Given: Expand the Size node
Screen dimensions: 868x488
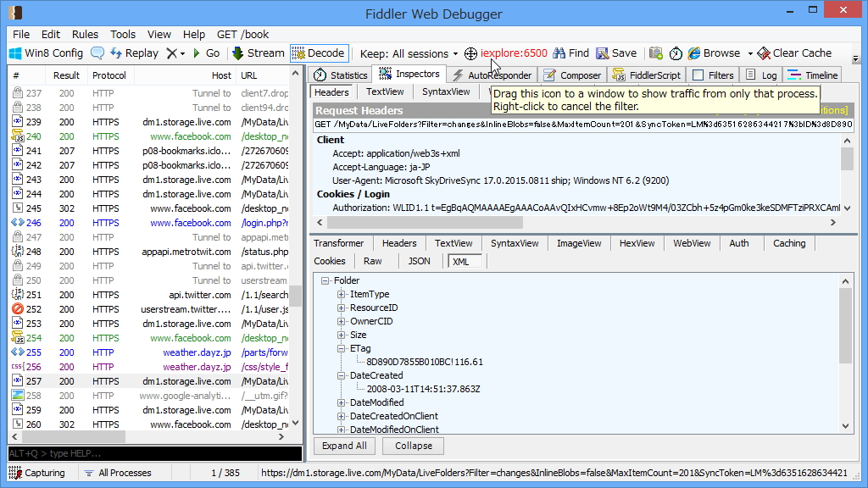Looking at the screenshot, I should click(x=342, y=335).
